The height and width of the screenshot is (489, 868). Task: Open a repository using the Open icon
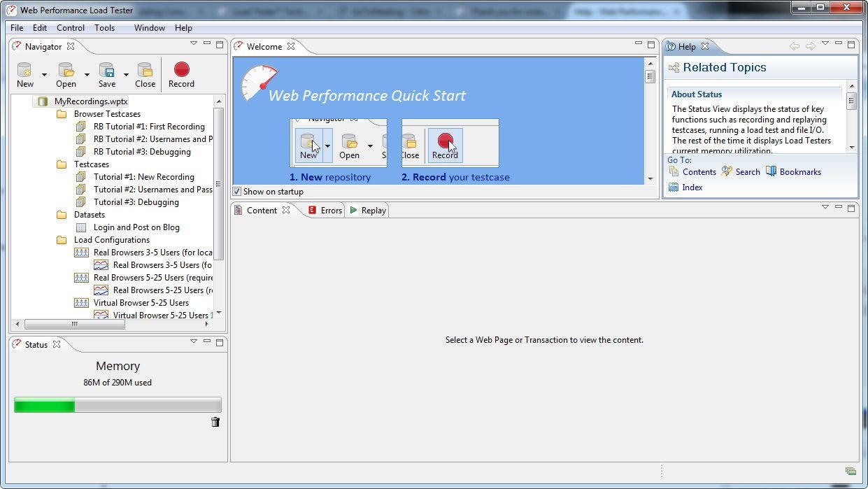pos(65,71)
